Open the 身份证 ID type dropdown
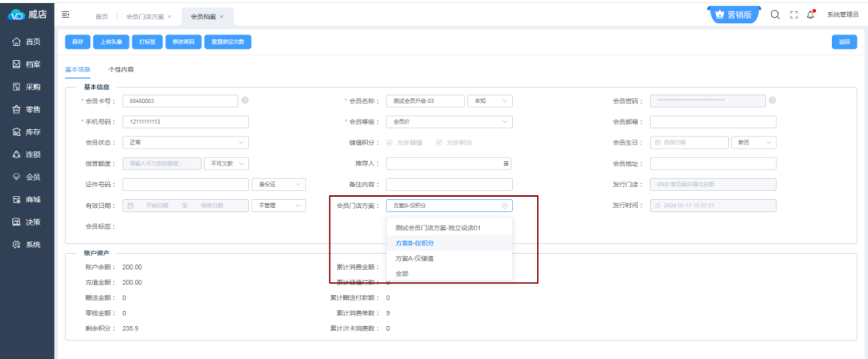 pos(278,185)
